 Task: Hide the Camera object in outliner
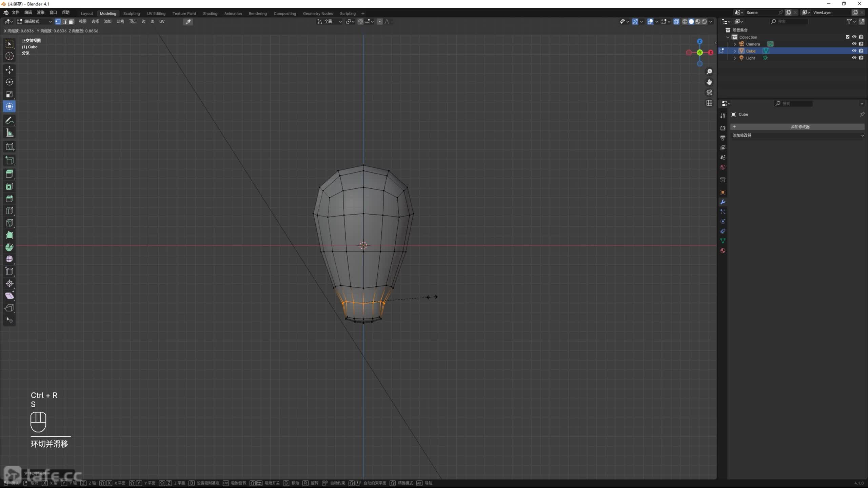[x=854, y=44]
